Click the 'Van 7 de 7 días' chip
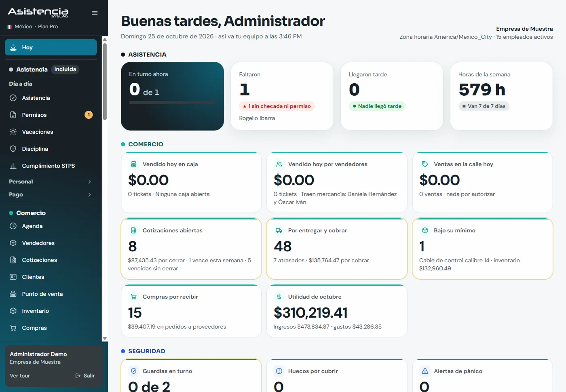Image resolution: width=566 pixels, height=392 pixels. (484, 106)
